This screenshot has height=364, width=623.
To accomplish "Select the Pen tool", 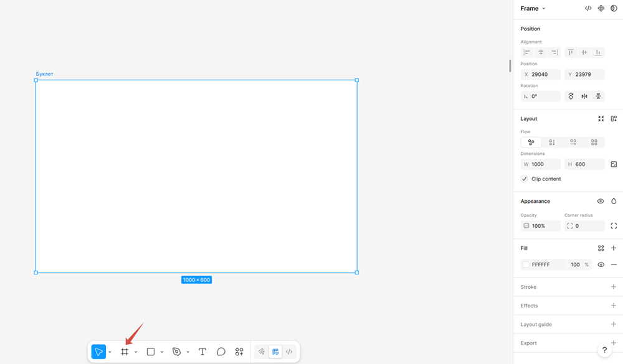I will (177, 352).
